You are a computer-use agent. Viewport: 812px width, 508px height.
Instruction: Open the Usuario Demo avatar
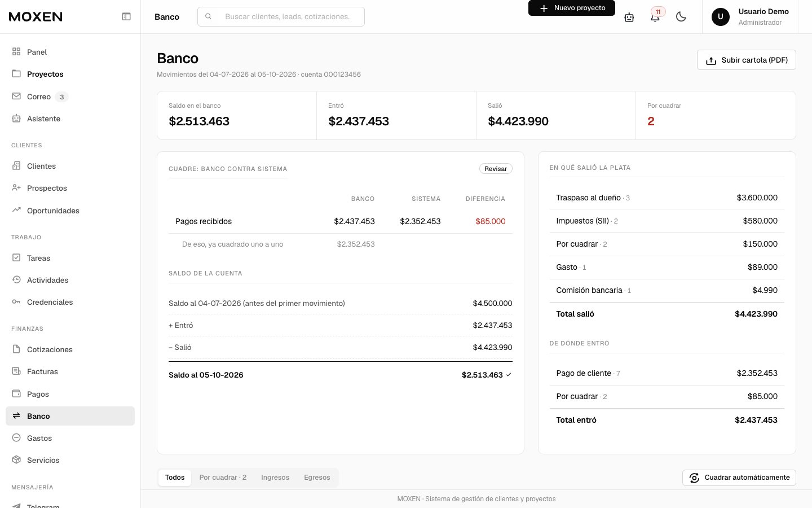tap(721, 16)
